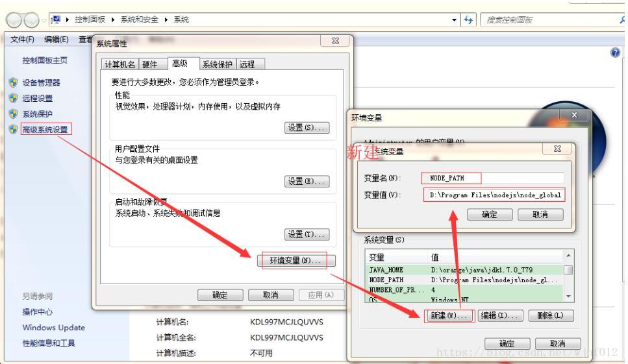Screen dimensions: 628x364
Task: Expand the breadcrumb arrow after 系统和安全
Action: pyautogui.click(x=166, y=19)
